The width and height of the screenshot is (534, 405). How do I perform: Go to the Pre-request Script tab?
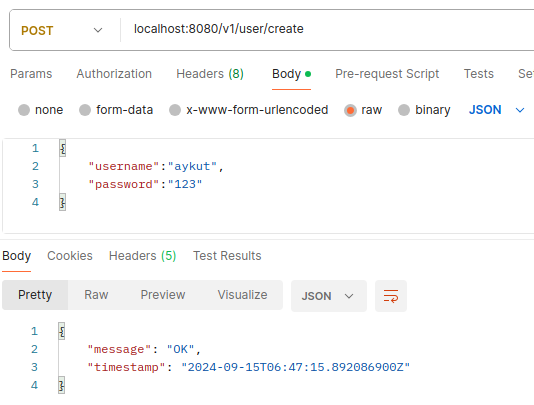tap(387, 74)
